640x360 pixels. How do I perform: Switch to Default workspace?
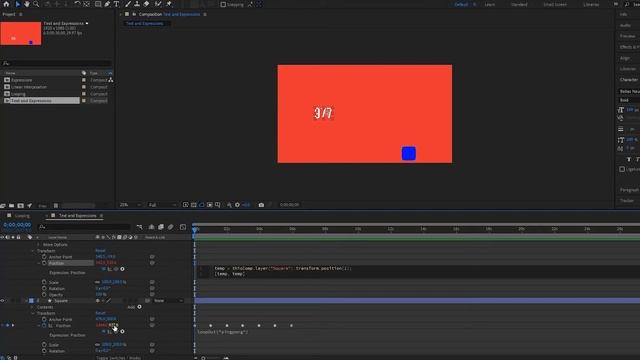point(461,4)
